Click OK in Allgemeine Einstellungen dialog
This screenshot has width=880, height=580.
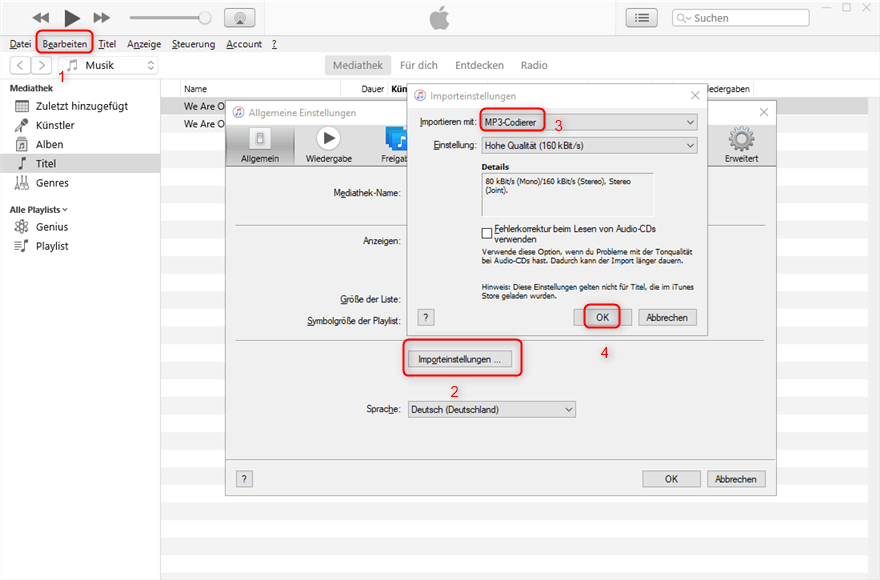671,479
